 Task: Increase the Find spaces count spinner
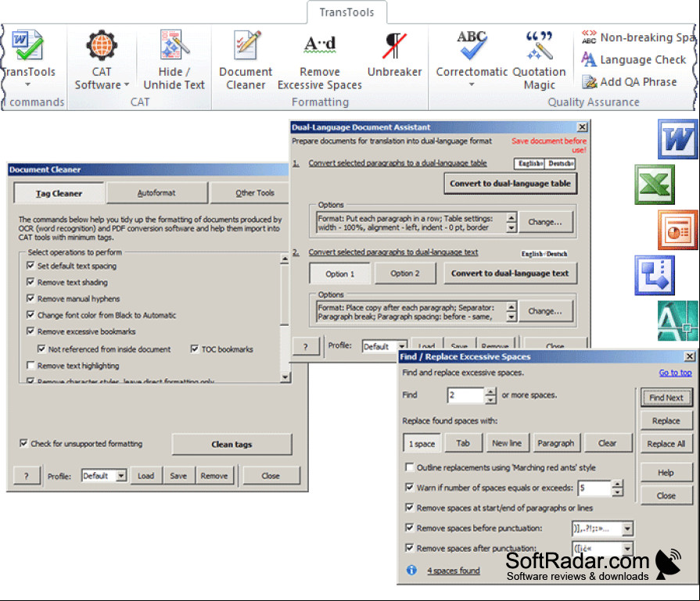(x=490, y=392)
